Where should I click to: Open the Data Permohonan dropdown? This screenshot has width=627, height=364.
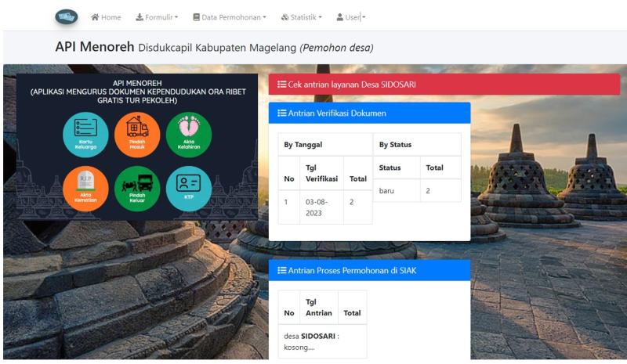[230, 17]
